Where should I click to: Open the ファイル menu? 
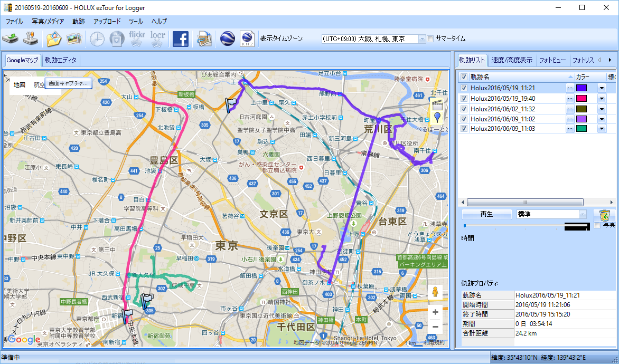[14, 21]
